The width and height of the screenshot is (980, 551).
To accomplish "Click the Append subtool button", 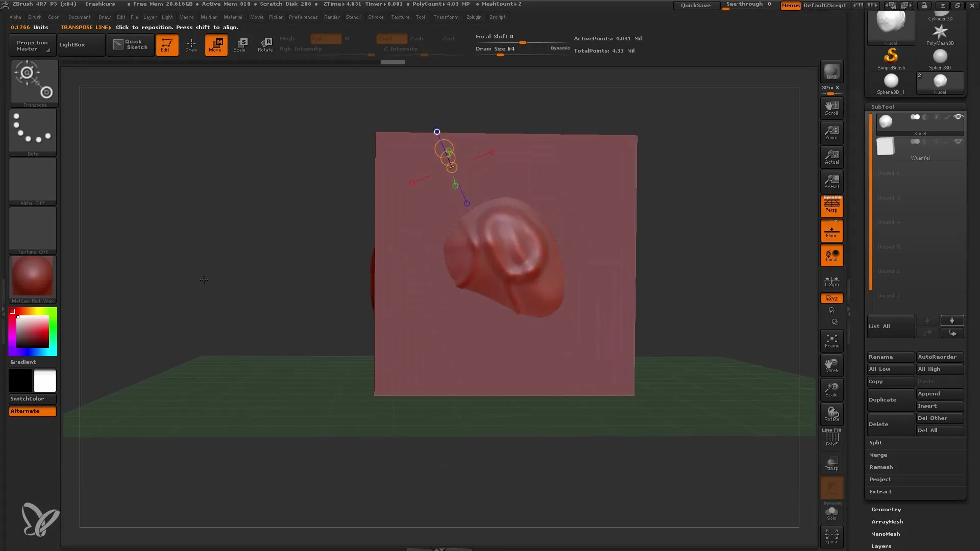I will 940,394.
